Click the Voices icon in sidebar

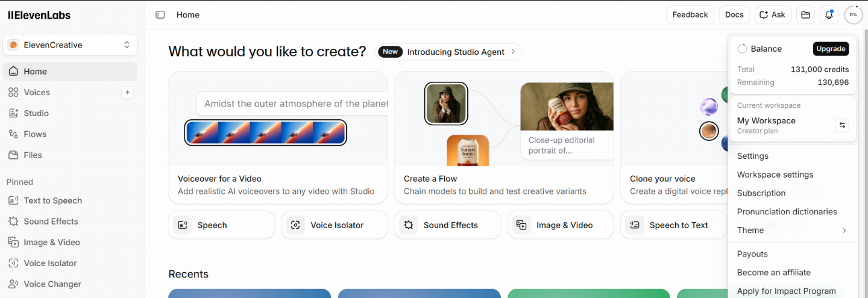pyautogui.click(x=13, y=92)
